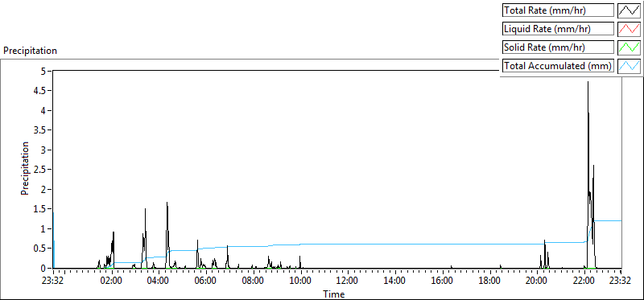
Task: Click the vertical Precipitation y-axis title
Action: tap(25, 168)
